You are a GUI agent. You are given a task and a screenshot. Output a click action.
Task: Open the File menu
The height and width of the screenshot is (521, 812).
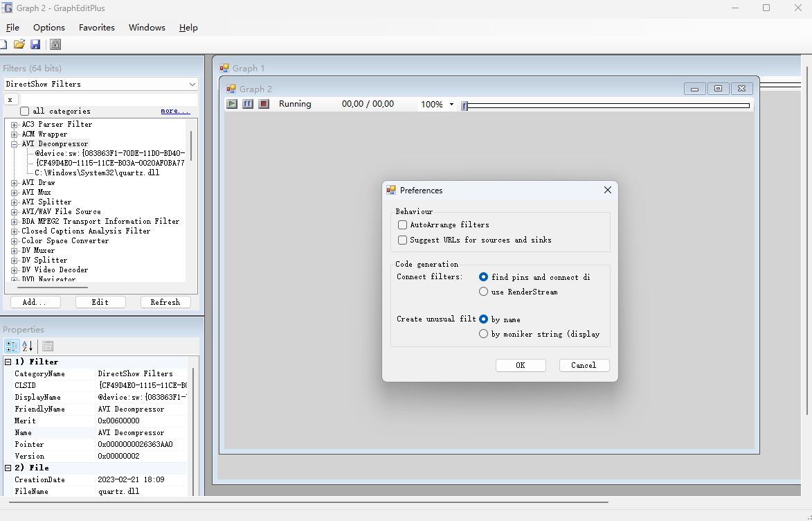click(12, 28)
